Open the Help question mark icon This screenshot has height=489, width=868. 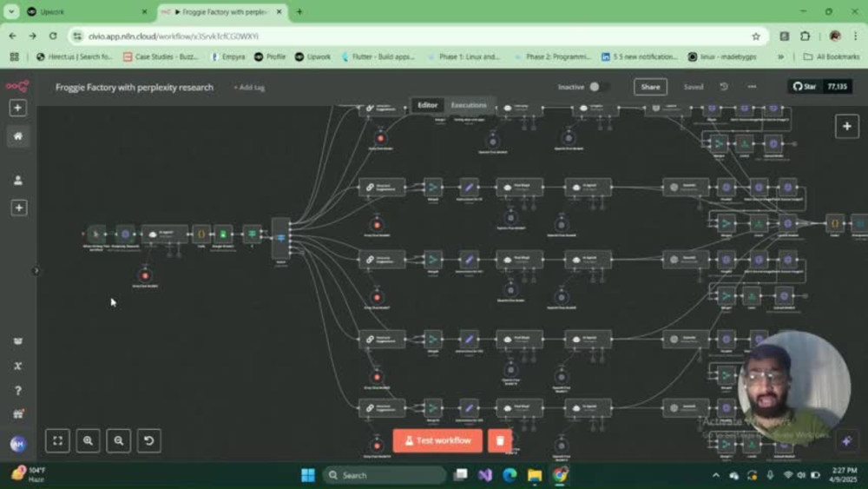(x=17, y=391)
